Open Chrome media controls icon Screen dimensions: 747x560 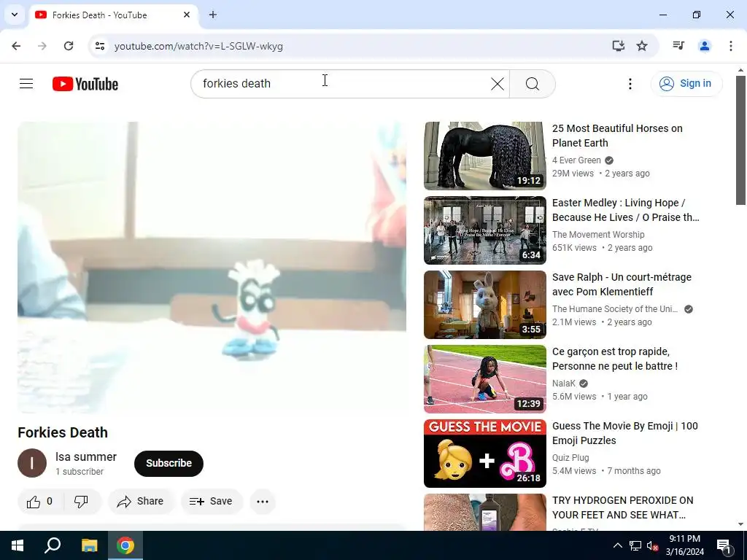678,46
